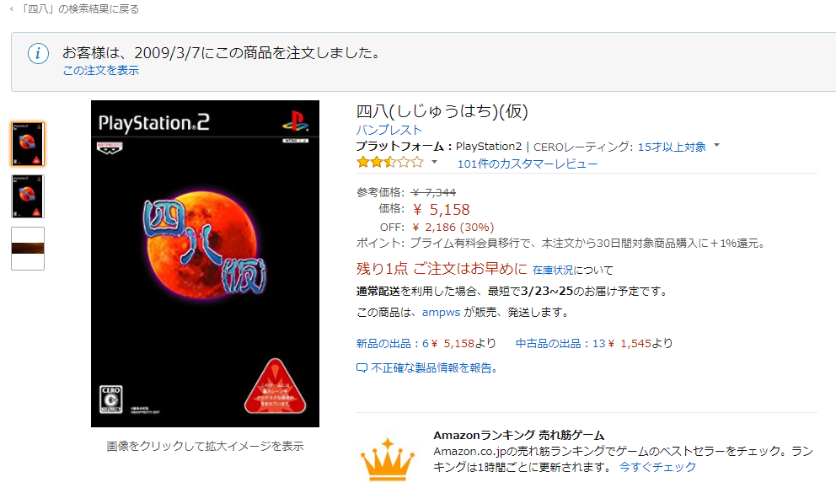Open この注文を表示 order link
Viewport: 836px width, 504px height.
pos(101,71)
